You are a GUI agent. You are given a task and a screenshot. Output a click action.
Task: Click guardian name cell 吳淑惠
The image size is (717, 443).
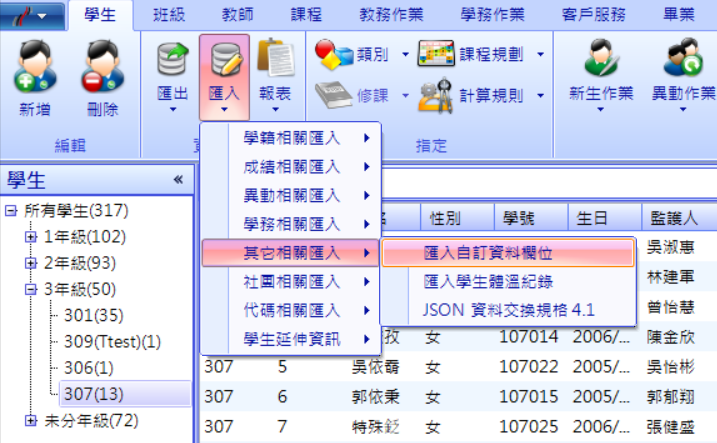671,247
